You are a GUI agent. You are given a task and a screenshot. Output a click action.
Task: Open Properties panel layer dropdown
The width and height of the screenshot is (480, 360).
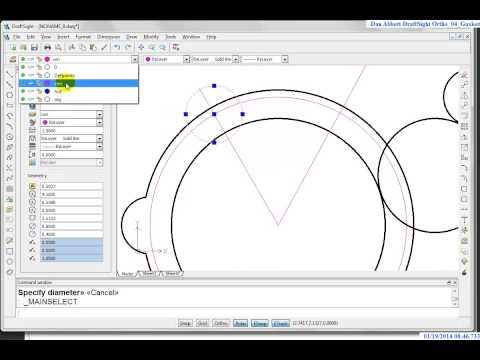(x=99, y=114)
